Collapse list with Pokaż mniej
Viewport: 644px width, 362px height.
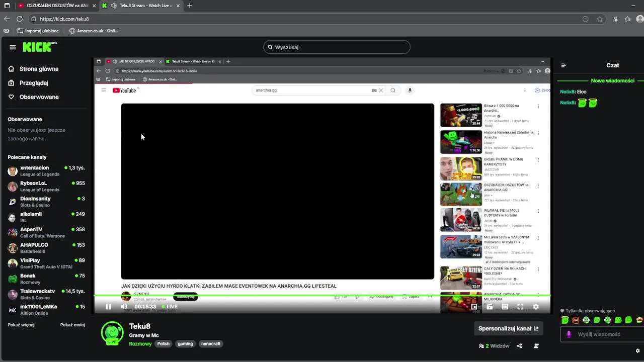click(72, 325)
